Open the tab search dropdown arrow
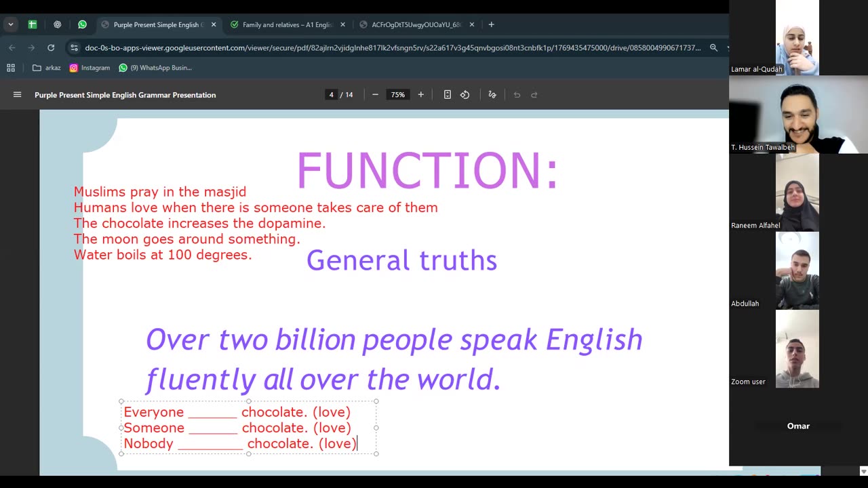868x488 pixels. pyautogui.click(x=10, y=24)
